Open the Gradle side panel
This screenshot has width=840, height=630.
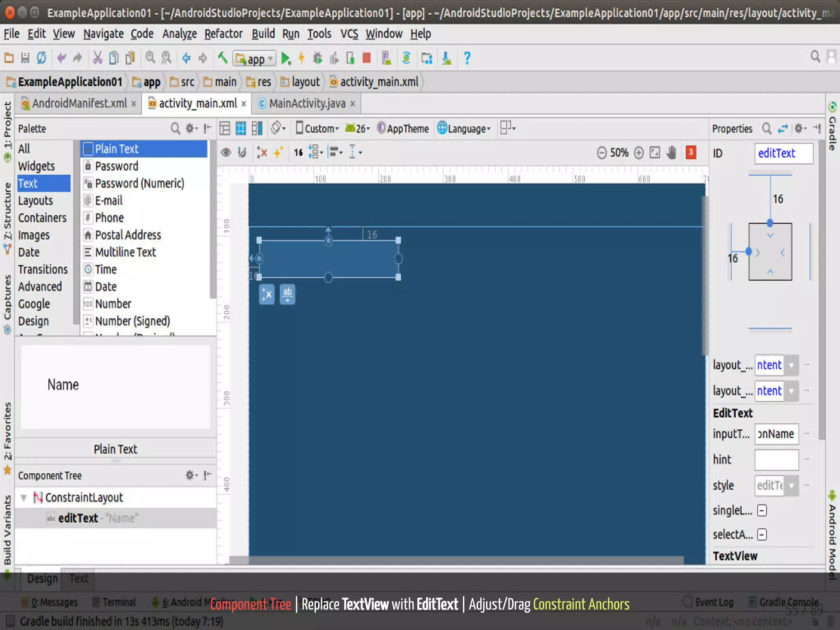pyautogui.click(x=833, y=126)
